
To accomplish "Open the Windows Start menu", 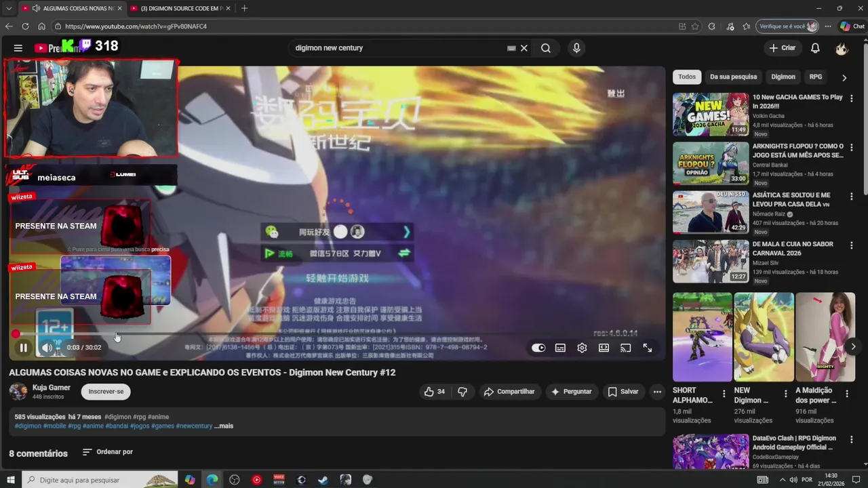I will pos(10,480).
